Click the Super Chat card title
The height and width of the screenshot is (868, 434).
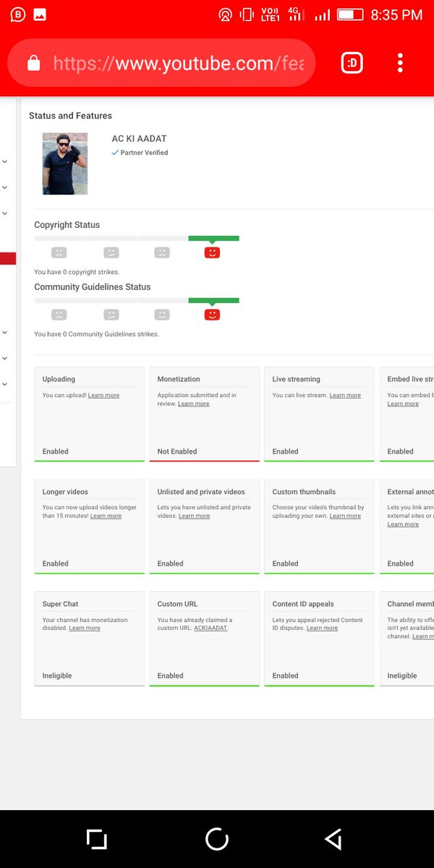point(61,604)
